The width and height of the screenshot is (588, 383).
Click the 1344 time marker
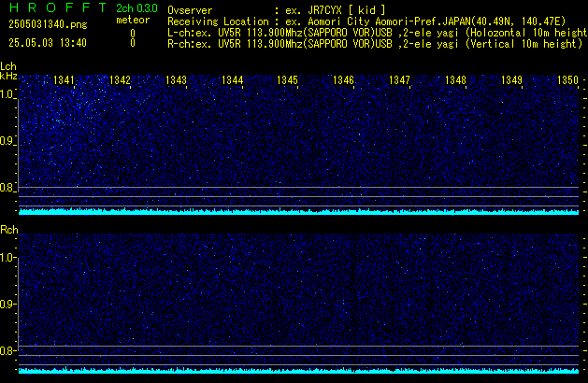pos(232,79)
